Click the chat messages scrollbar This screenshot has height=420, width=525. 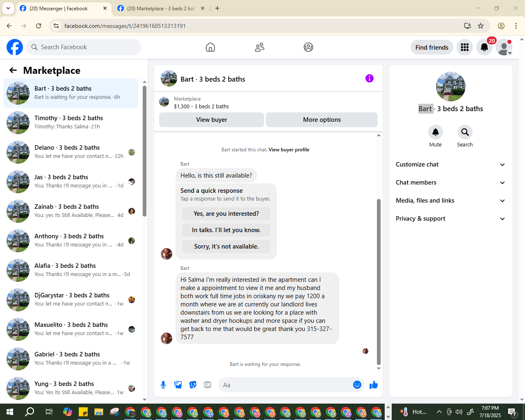point(379,282)
